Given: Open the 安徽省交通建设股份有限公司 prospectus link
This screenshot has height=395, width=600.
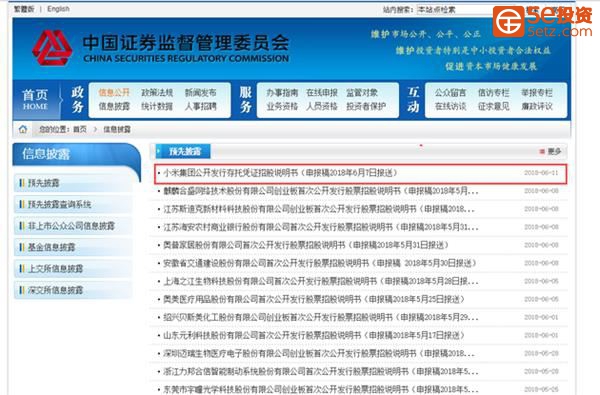Looking at the screenshot, I should pyautogui.click(x=320, y=263).
